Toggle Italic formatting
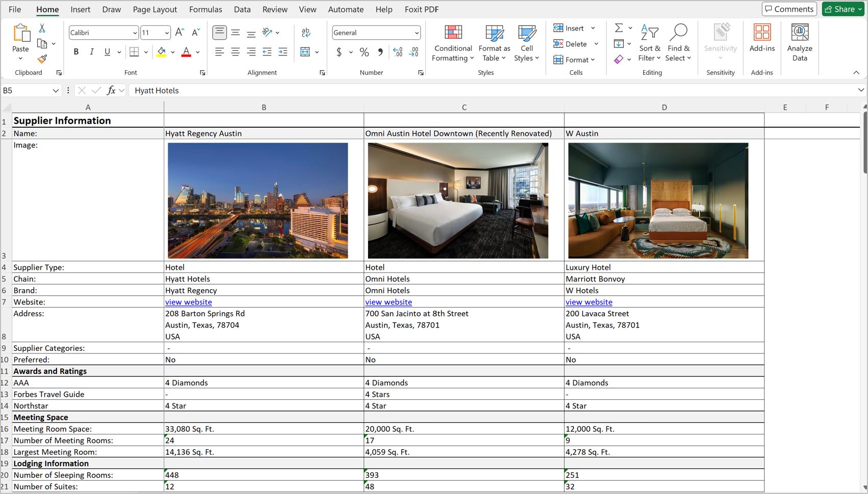 [x=92, y=52]
